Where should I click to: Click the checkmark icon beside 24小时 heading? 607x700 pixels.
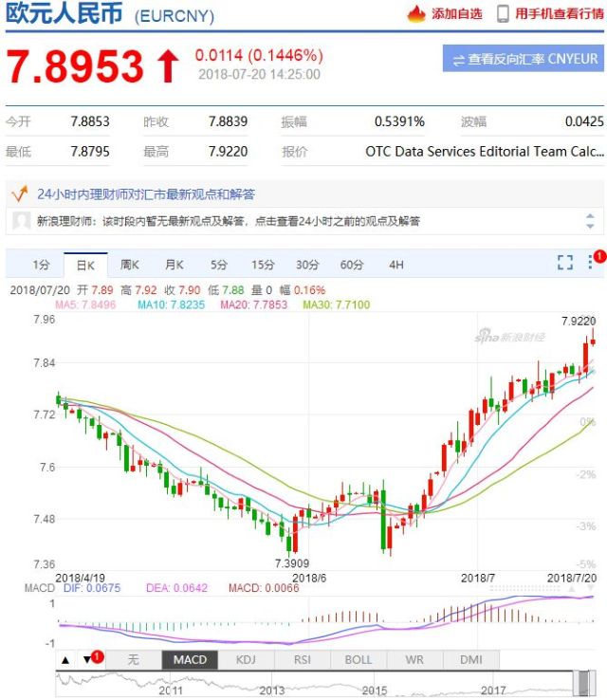coord(20,193)
